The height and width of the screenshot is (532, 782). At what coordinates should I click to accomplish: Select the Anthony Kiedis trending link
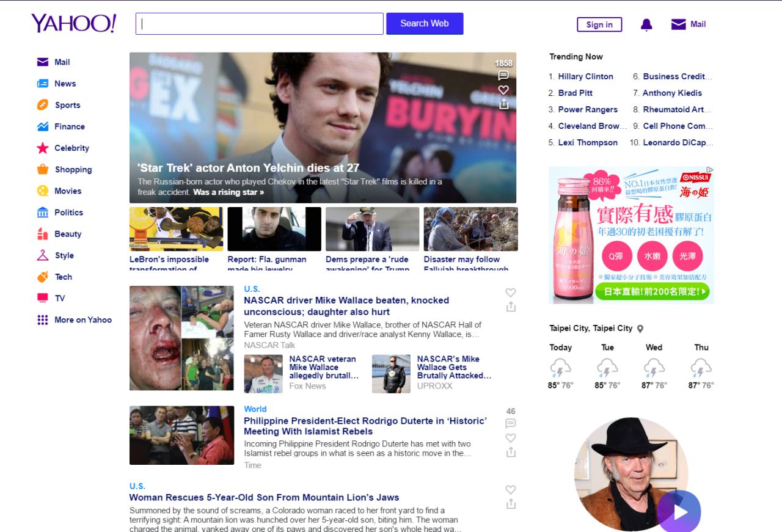tap(672, 93)
